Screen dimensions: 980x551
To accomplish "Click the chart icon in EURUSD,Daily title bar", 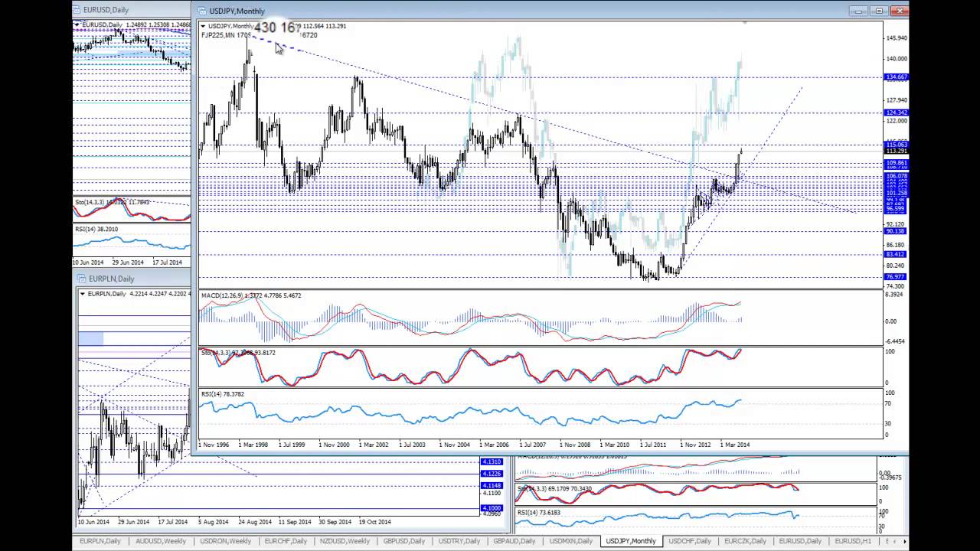I will (77, 10).
